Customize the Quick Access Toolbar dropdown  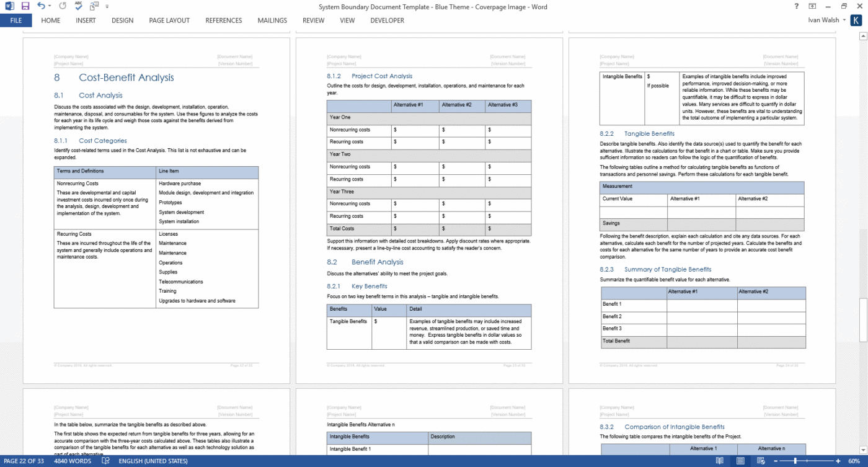coord(107,6)
